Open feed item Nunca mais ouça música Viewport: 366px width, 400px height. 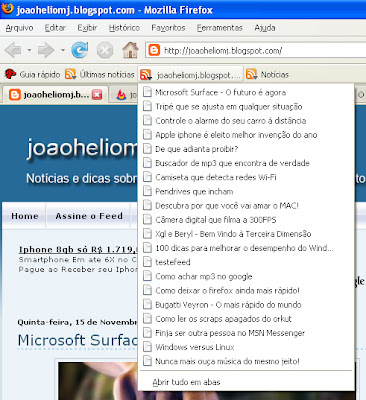pyautogui.click(x=245, y=361)
